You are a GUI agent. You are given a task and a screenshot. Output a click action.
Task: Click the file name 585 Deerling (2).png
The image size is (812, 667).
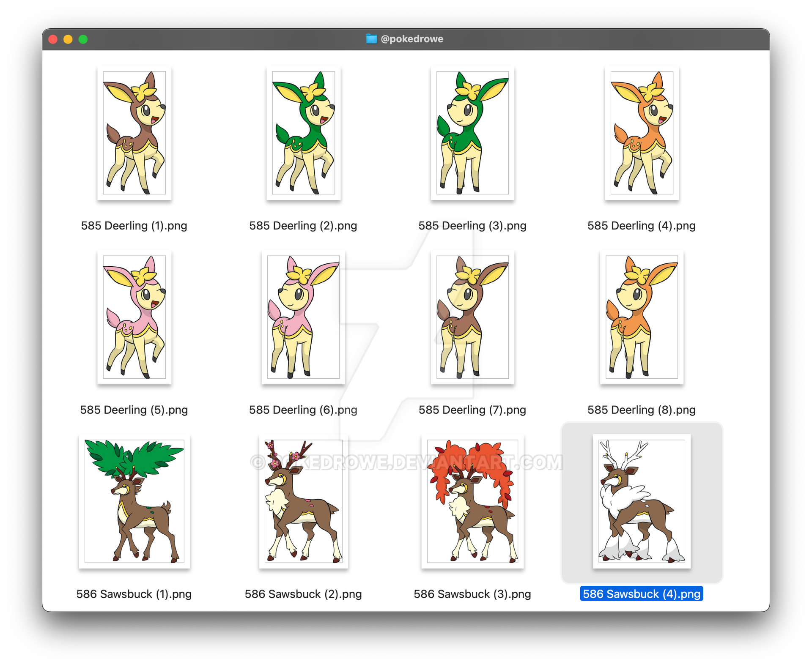(x=303, y=226)
